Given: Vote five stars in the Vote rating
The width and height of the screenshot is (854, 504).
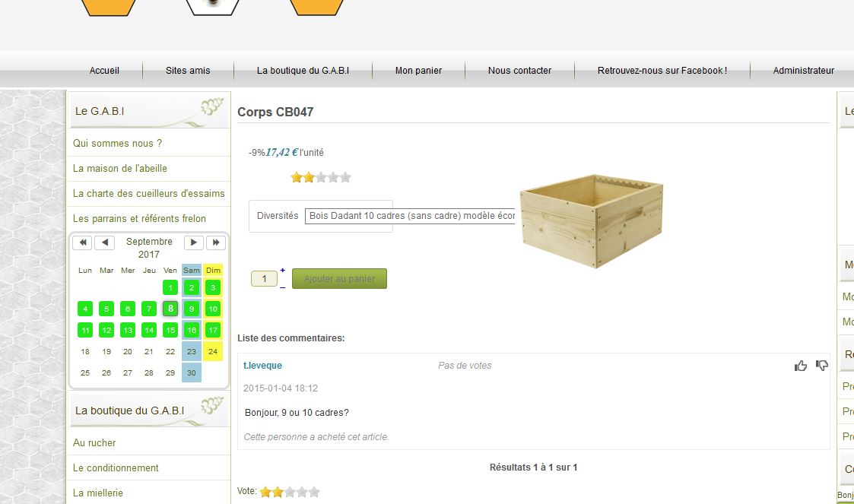Looking at the screenshot, I should (314, 492).
